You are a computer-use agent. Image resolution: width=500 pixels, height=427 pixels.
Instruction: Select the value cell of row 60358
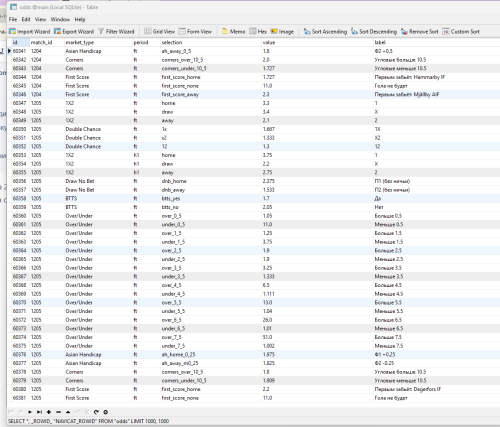(317, 198)
